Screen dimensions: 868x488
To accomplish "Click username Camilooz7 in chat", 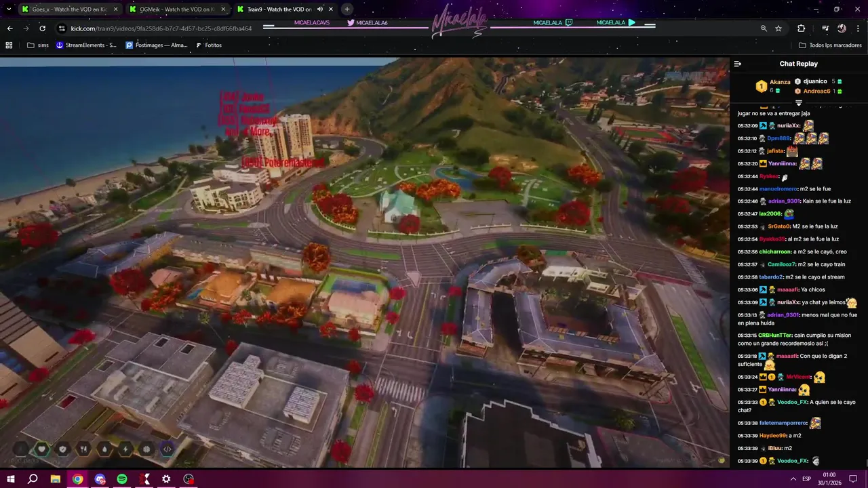I will coord(782,264).
